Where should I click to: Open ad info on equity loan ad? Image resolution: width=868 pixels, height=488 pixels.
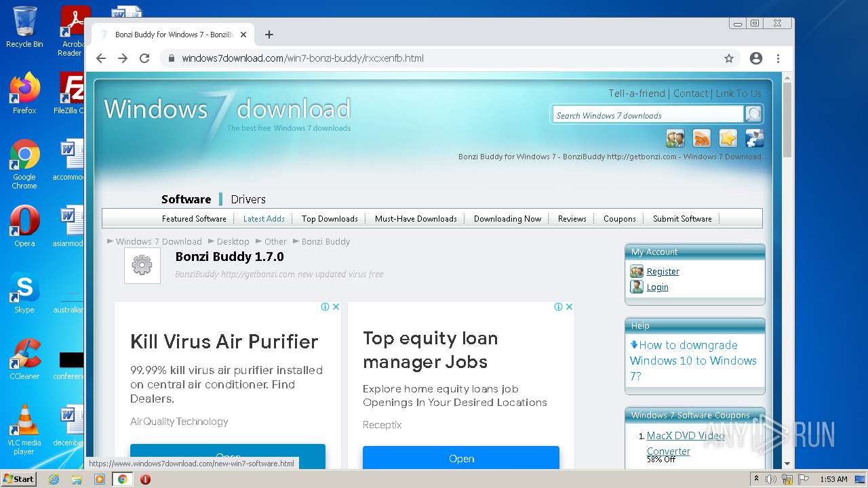[559, 306]
